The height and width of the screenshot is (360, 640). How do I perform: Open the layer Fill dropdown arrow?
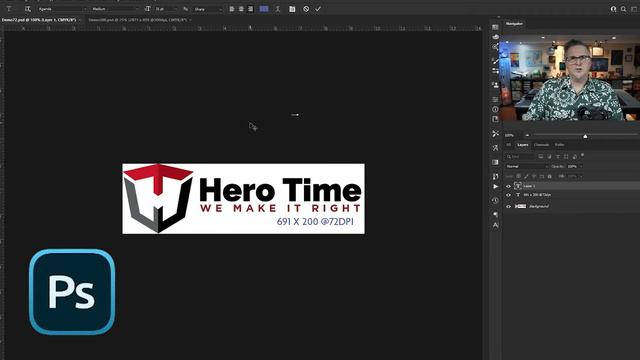click(x=581, y=176)
